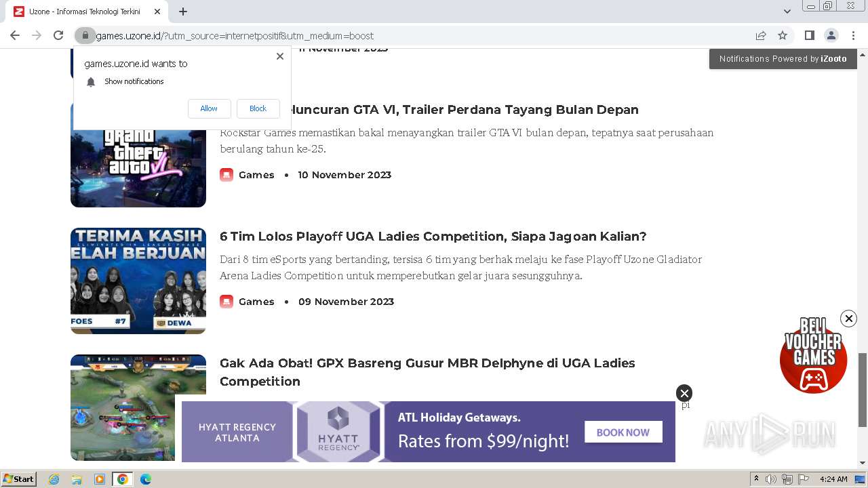Viewport: 868px width, 488px height.
Task: Click BOOK NOW in the Hyatt ad
Action: tap(623, 432)
